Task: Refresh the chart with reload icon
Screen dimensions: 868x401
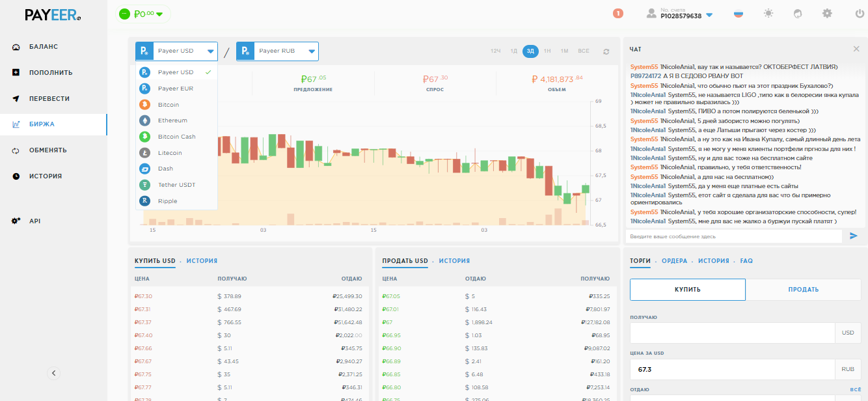Action: click(606, 51)
